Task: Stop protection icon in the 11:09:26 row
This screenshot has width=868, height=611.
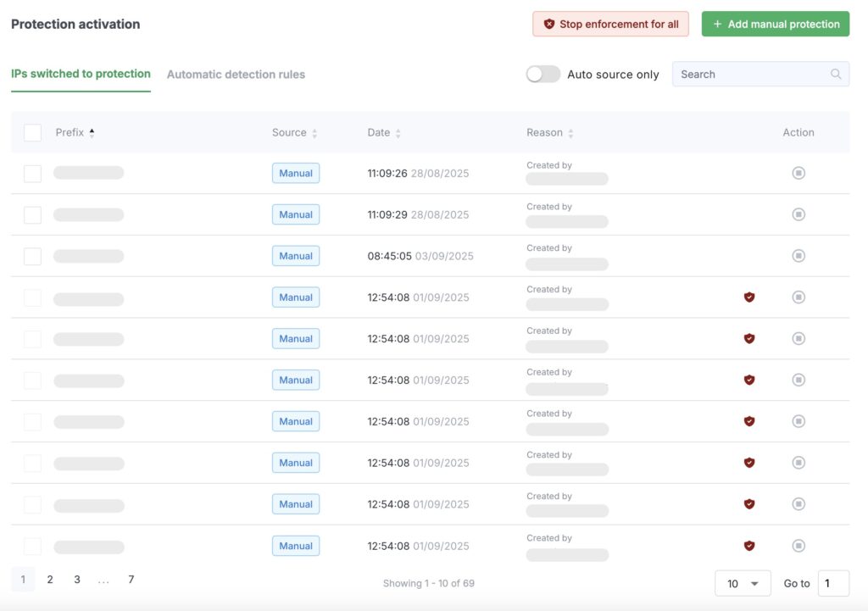Action: [x=798, y=173]
